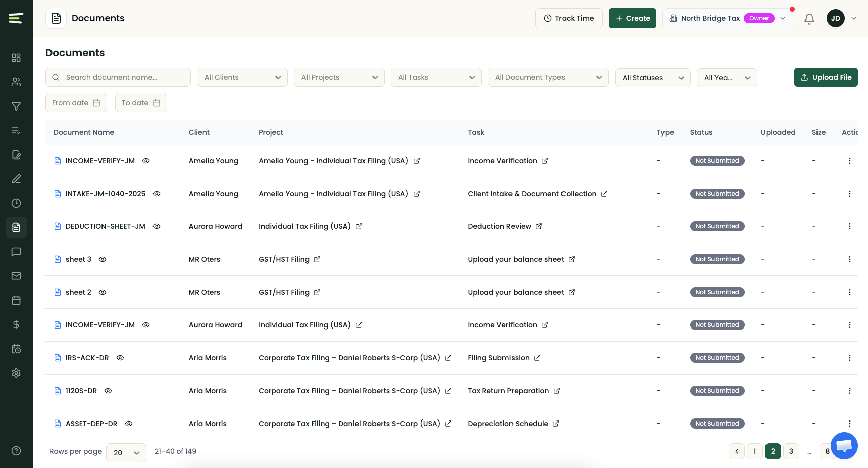
Task: Open row actions menu for ASSET-DEP-DR
Action: click(x=850, y=424)
